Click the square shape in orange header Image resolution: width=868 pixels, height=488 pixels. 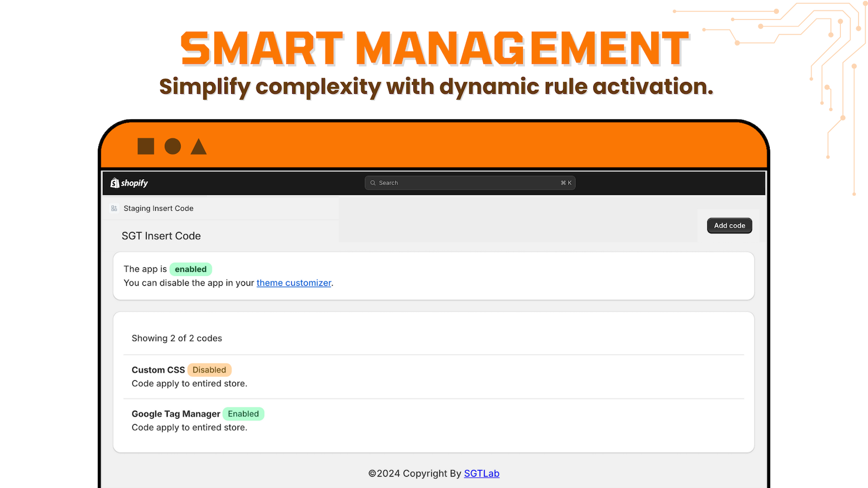(x=146, y=146)
